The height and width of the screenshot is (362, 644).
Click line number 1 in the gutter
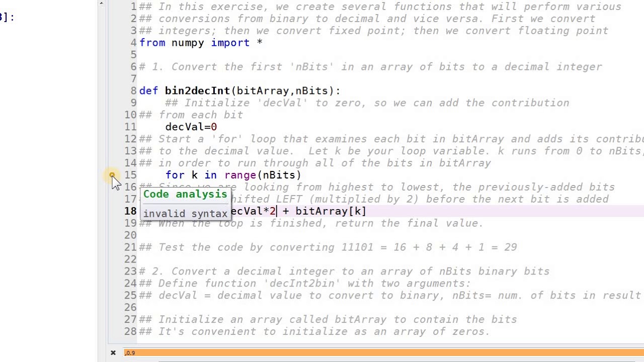tap(133, 7)
